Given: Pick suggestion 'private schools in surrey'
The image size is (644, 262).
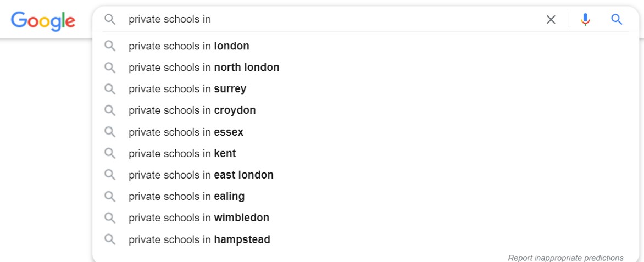Looking at the screenshot, I should (x=365, y=88).
